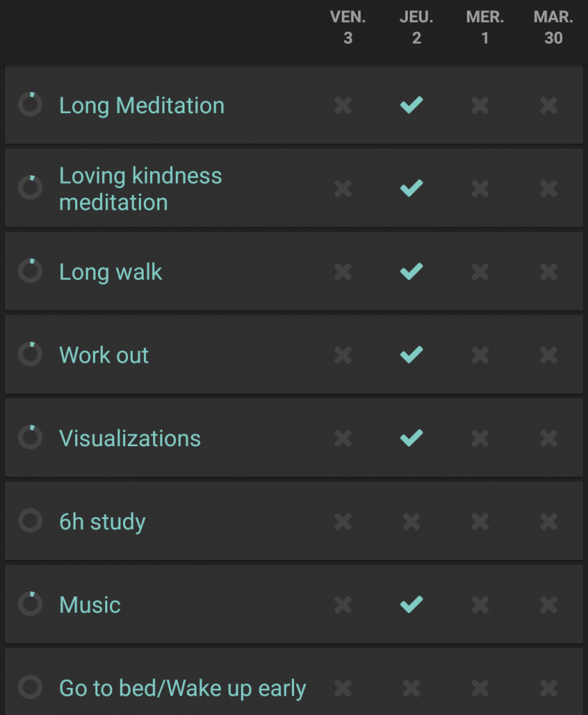Toggle Long walk for Wednesday 1
The height and width of the screenshot is (715, 588).
[x=480, y=272]
